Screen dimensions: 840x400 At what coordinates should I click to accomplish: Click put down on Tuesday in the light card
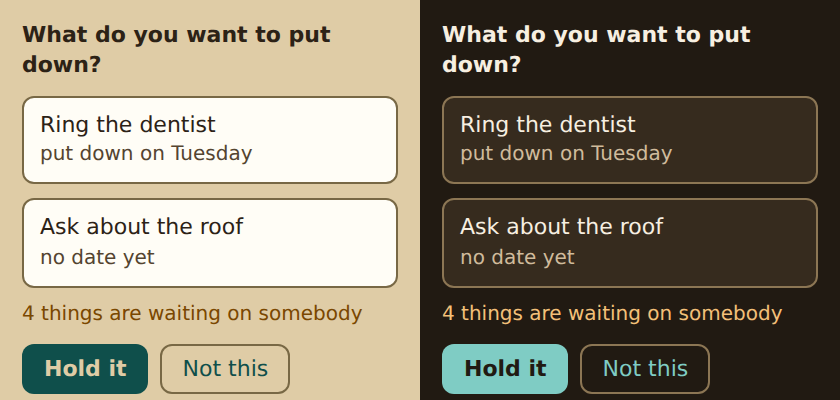tap(146, 154)
